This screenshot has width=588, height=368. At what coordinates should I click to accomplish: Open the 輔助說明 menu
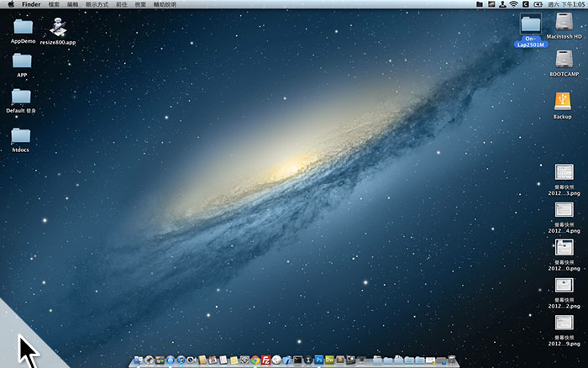tap(165, 4)
